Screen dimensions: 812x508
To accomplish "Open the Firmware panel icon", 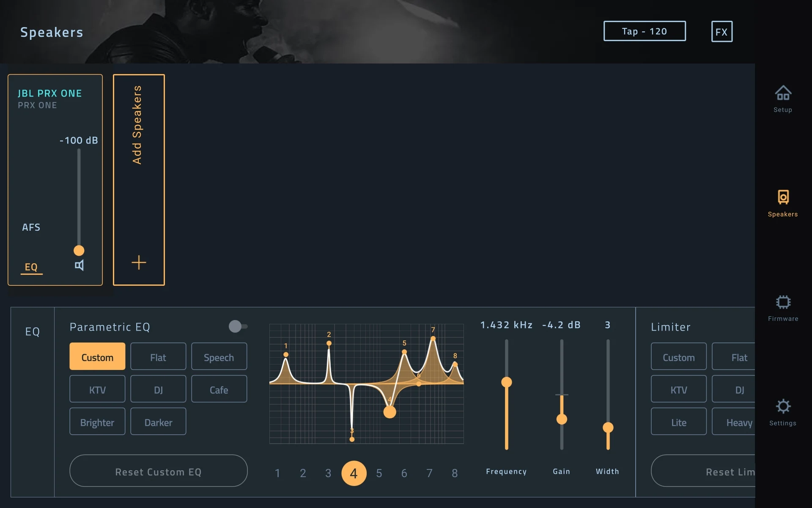I will point(783,306).
